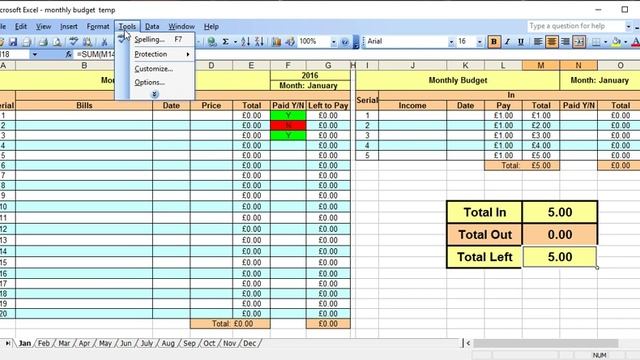Open the Font size dropdown showing 16

point(480,42)
